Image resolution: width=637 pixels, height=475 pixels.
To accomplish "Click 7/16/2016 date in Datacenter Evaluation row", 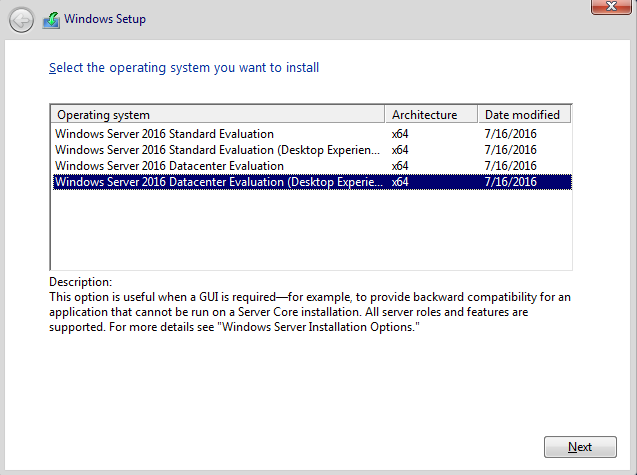I will click(510, 166).
